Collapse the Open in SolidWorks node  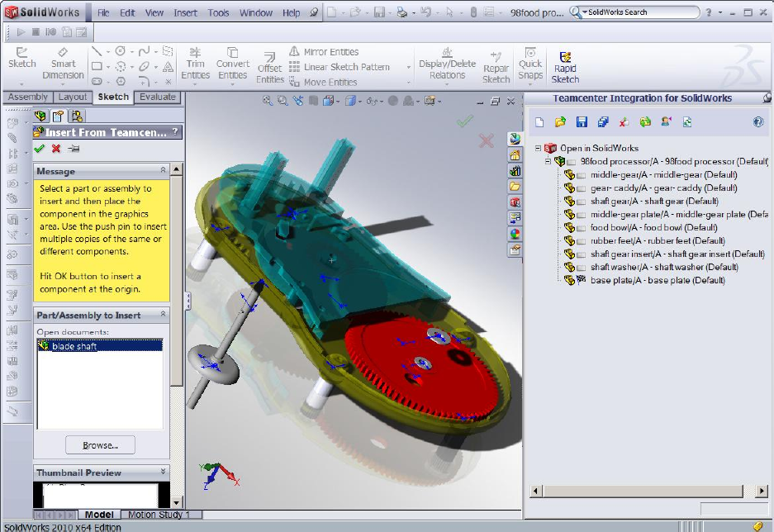click(x=538, y=149)
